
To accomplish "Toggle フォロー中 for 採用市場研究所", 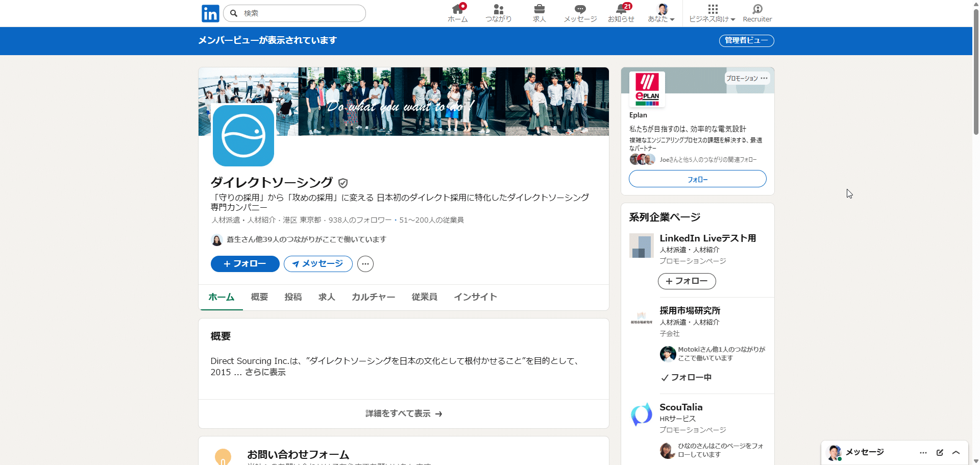I will point(685,378).
